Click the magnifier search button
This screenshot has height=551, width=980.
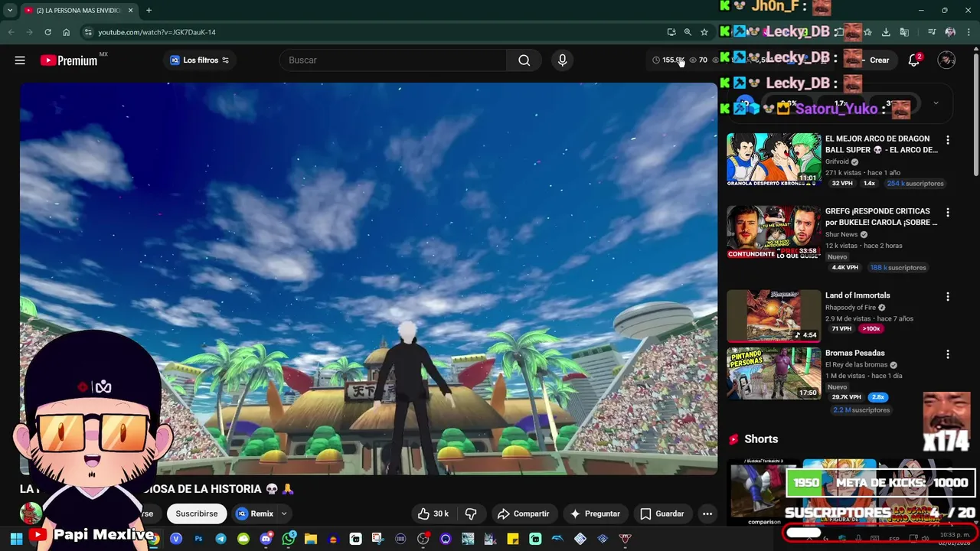(524, 60)
